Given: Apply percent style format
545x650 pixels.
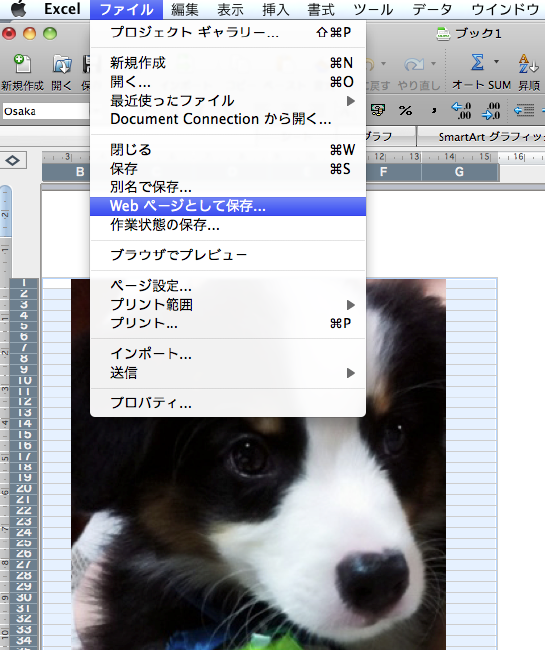Looking at the screenshot, I should (405, 110).
